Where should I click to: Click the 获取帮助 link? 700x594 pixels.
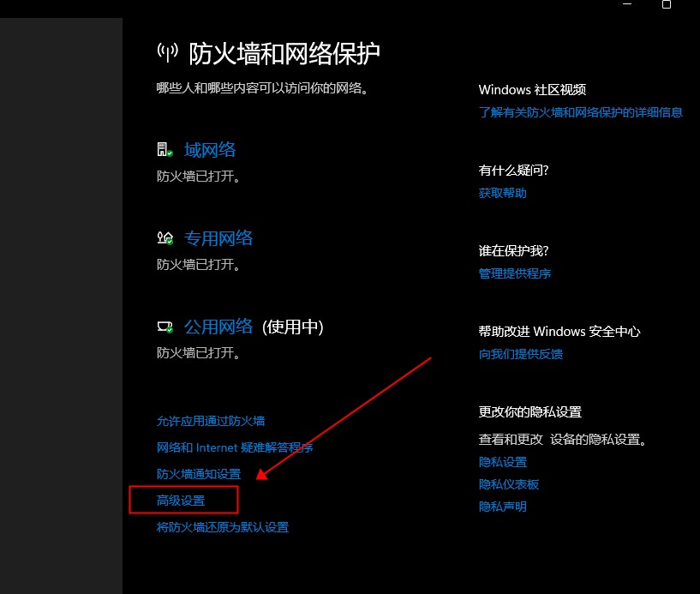tap(503, 194)
